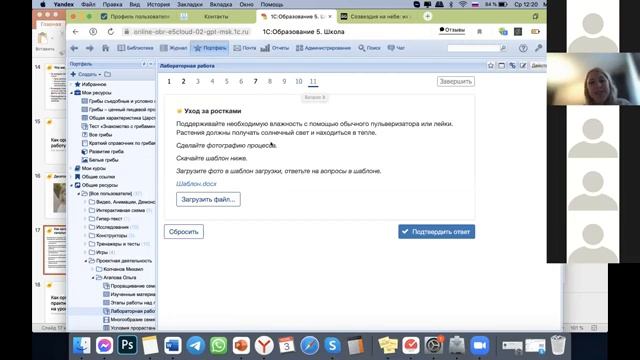This screenshot has height=360, width=640.
Task: Go to question 7 of the lab work
Action: tap(256, 82)
